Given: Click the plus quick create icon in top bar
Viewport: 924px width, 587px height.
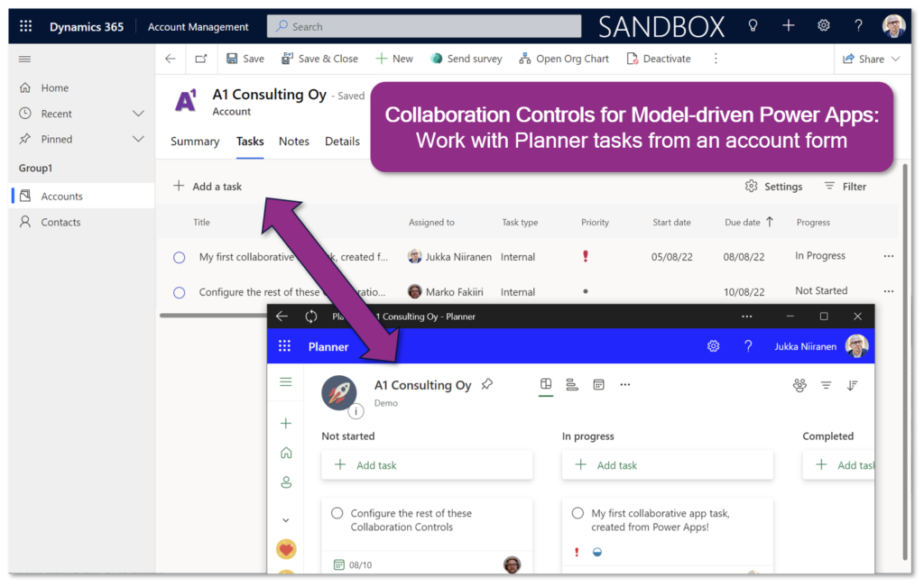Looking at the screenshot, I should click(788, 26).
